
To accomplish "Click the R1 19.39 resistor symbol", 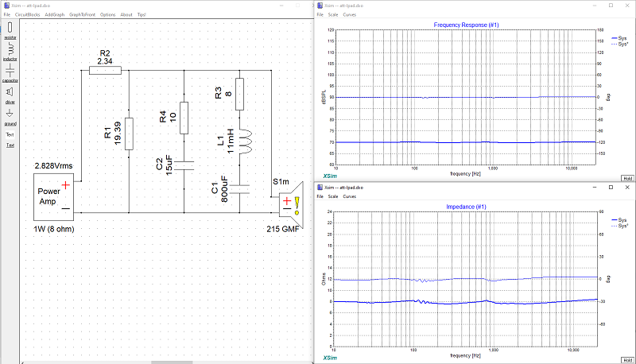I will point(129,134).
